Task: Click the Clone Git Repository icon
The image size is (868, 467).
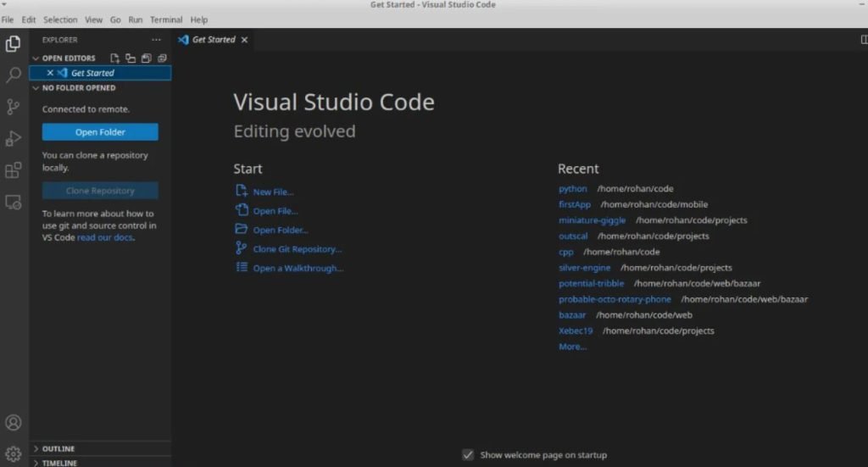Action: (x=242, y=247)
